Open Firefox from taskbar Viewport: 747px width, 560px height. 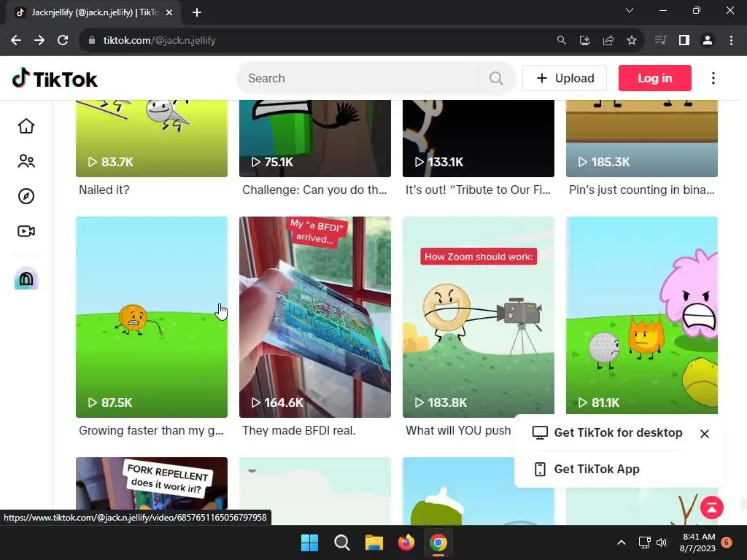(x=406, y=542)
